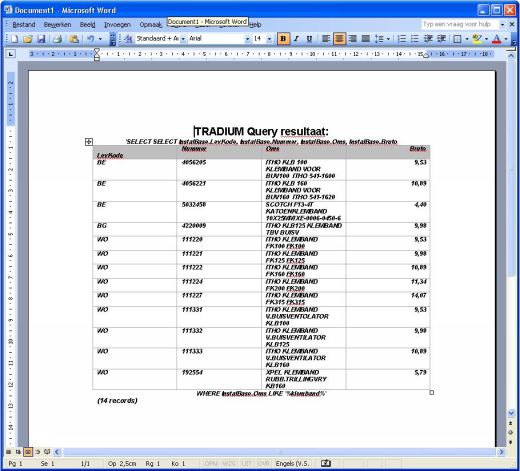Click table cell '4056205'
Image resolution: width=520 pixels, height=471 pixels.
(194, 162)
